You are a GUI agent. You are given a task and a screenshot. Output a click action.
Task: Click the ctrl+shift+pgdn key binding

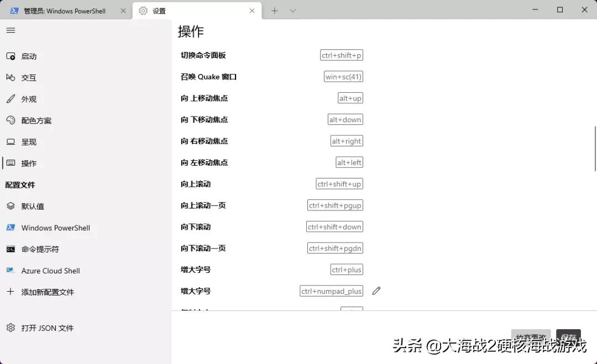(335, 248)
